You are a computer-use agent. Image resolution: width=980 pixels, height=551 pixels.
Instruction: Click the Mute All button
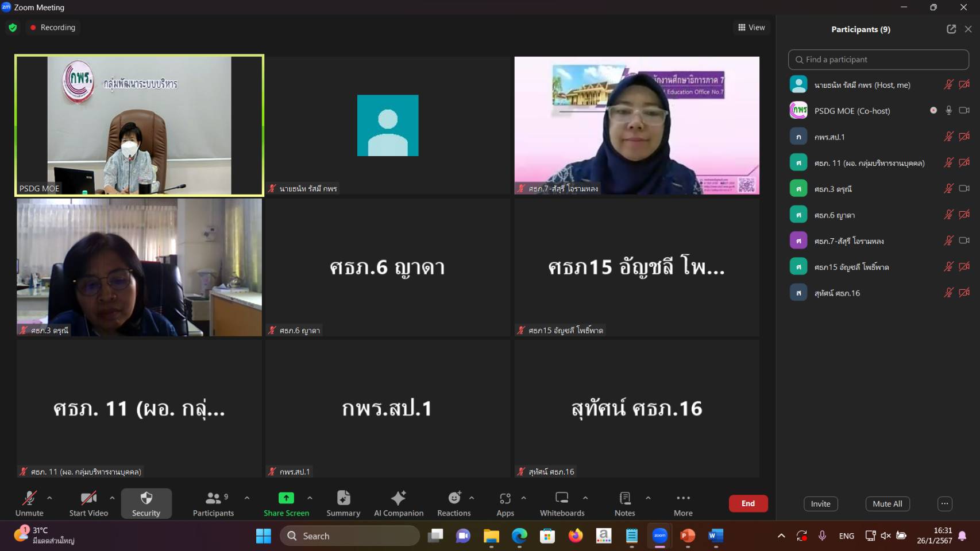(x=887, y=504)
